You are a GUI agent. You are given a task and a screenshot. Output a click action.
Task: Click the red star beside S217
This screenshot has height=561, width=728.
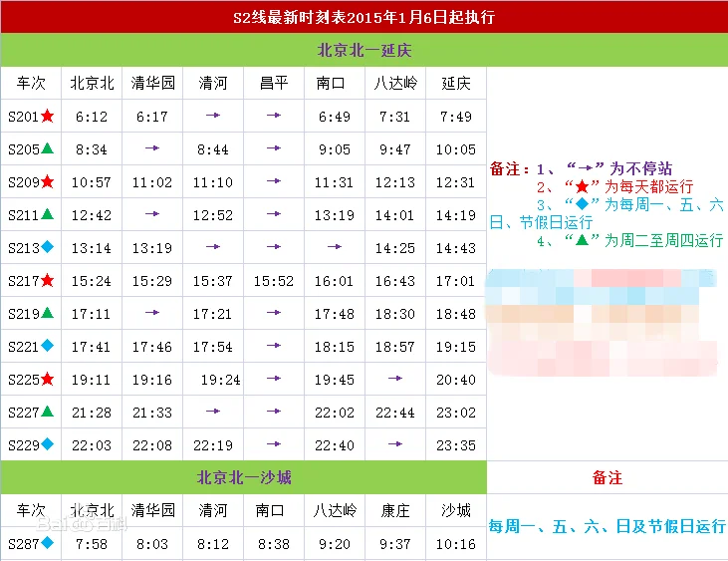point(48,280)
